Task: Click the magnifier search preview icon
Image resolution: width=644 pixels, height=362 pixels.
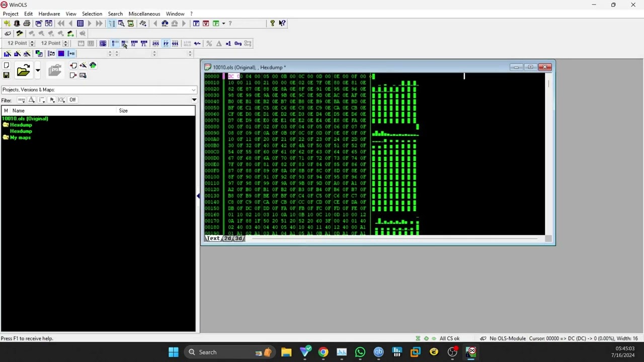Action: (x=121, y=23)
